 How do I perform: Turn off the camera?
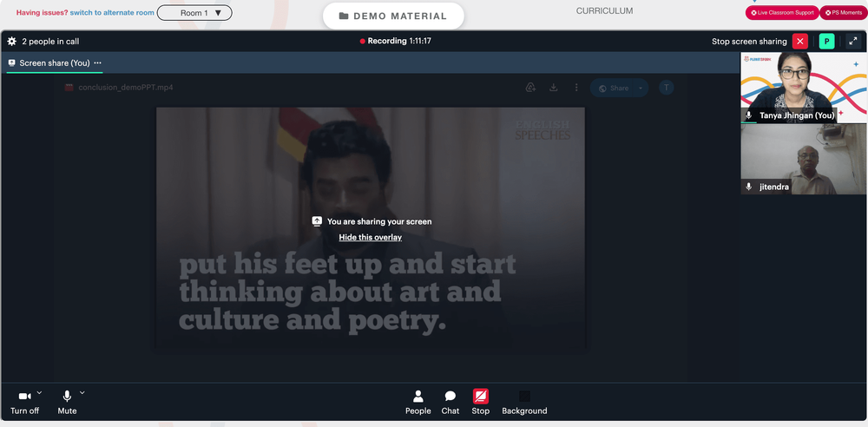(25, 402)
